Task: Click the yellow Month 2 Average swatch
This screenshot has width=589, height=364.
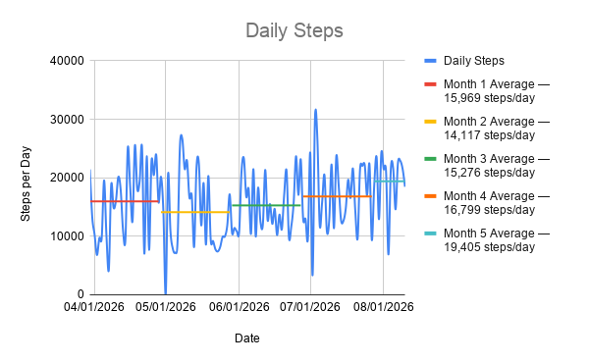Action: coord(430,122)
